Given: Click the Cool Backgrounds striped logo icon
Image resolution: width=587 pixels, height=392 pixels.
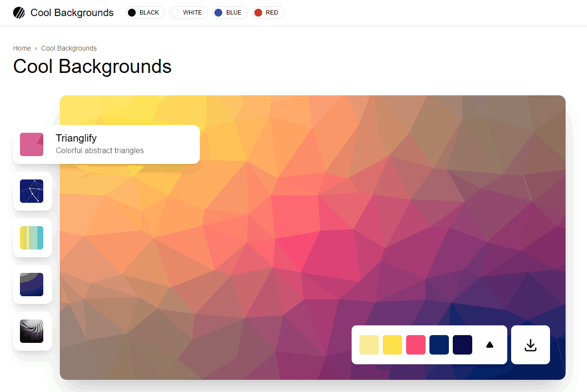Looking at the screenshot, I should [x=19, y=13].
